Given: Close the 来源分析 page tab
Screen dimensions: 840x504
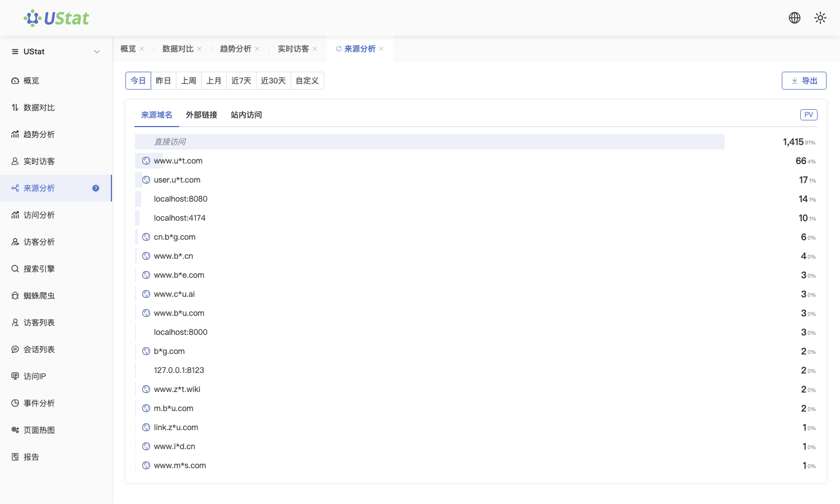Looking at the screenshot, I should tap(381, 49).
